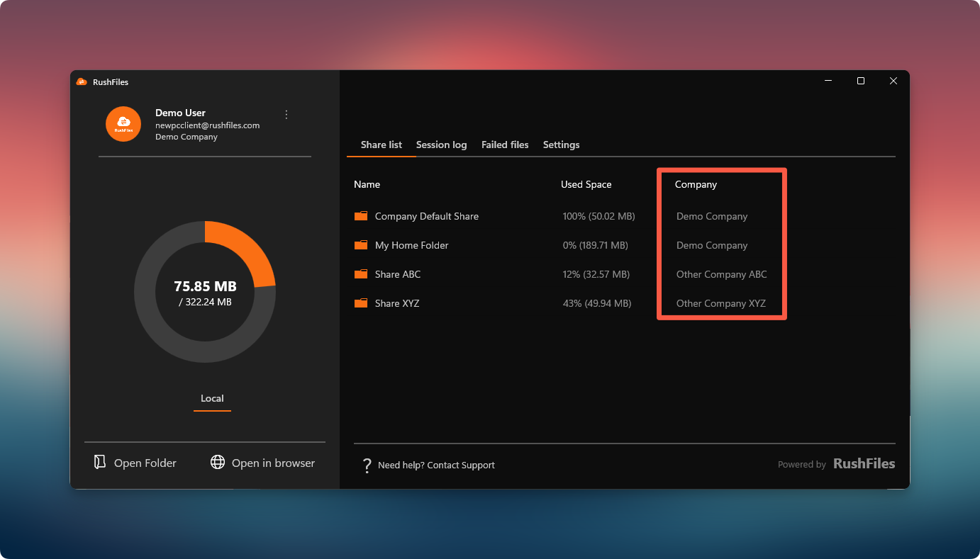Click the newpcclient@rushfiles.com email
Image resolution: width=980 pixels, height=559 pixels.
click(208, 125)
